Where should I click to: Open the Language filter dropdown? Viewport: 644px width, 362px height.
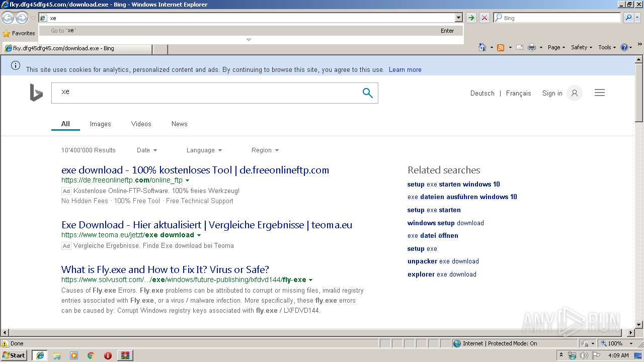point(204,150)
